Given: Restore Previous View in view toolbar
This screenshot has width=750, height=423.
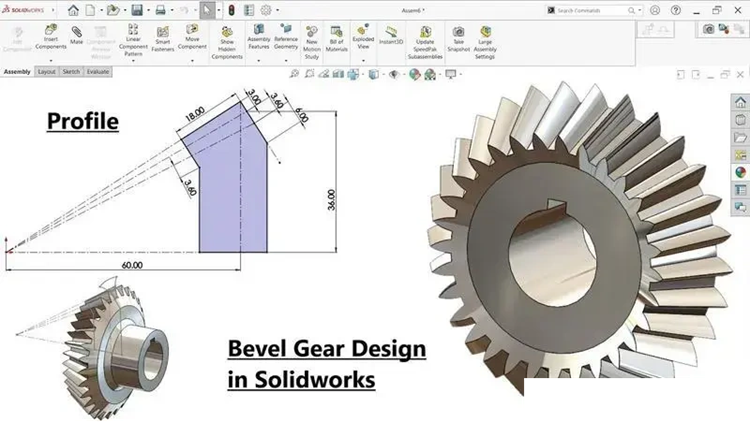Looking at the screenshot, I should (324, 74).
